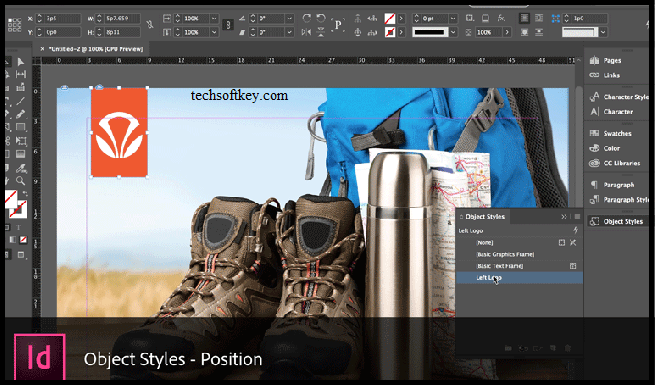Select the Gap tool
Viewport: 655px width, 385px height.
point(20,74)
